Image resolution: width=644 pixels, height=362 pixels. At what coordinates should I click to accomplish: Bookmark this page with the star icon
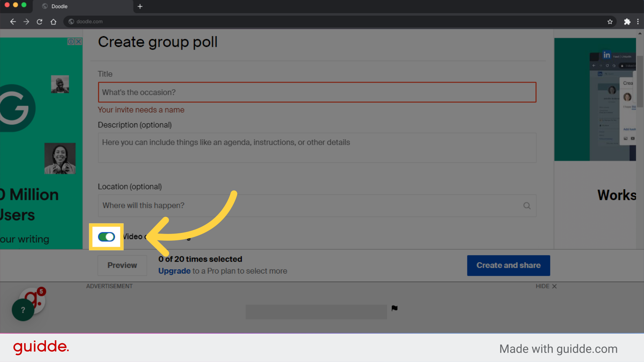610,21
